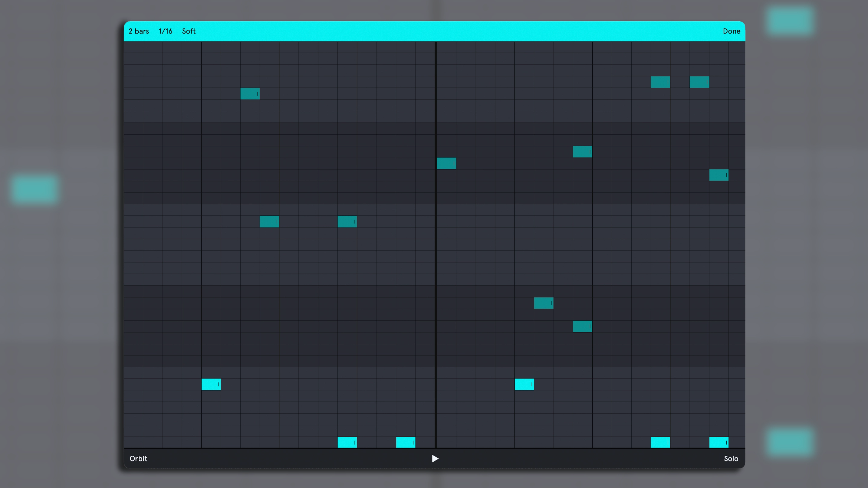Select second of two top-row notes in bar two
Viewport: 868px width, 488px height.
click(699, 82)
